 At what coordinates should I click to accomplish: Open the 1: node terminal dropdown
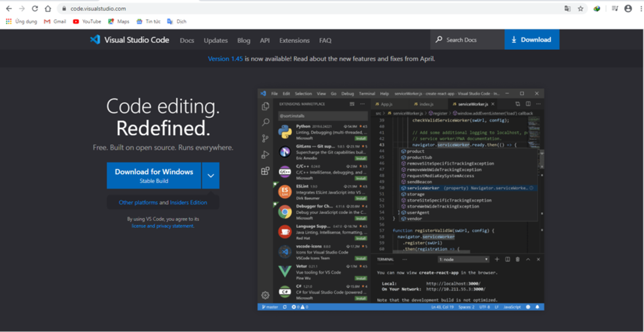(x=463, y=260)
